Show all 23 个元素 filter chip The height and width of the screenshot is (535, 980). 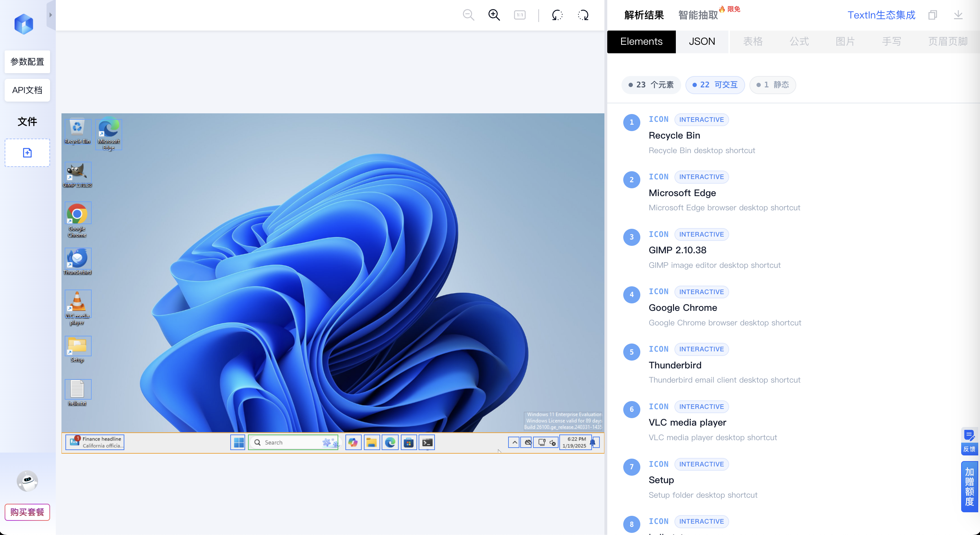tap(651, 85)
